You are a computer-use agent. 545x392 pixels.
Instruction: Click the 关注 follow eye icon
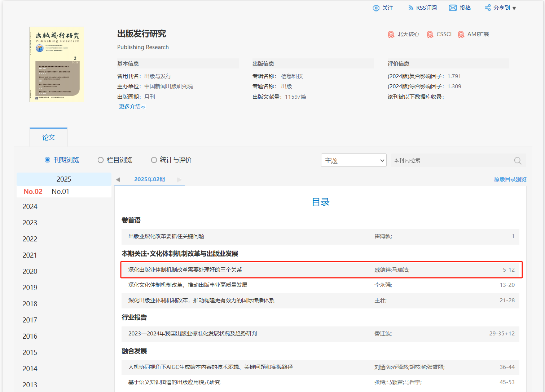(376, 8)
